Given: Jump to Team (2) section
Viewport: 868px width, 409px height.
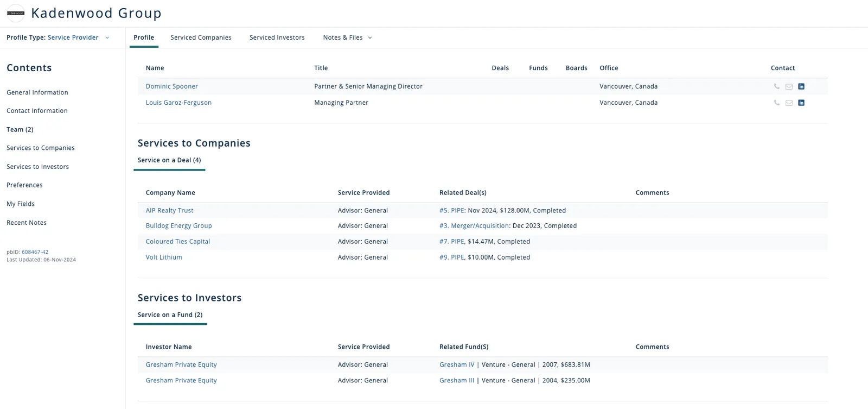Looking at the screenshot, I should [20, 130].
